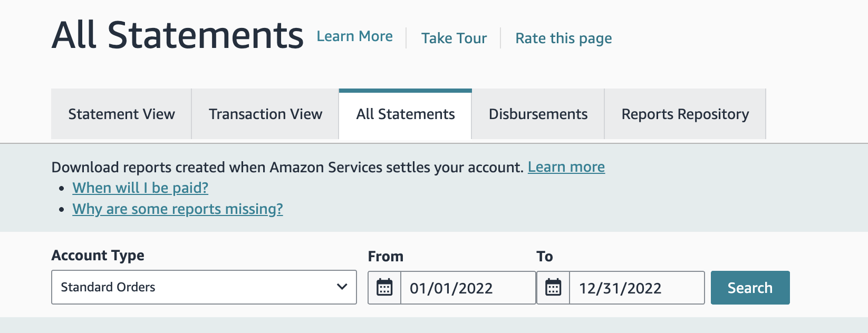Switch to the Statement View tab
The height and width of the screenshot is (333, 868).
(x=121, y=114)
